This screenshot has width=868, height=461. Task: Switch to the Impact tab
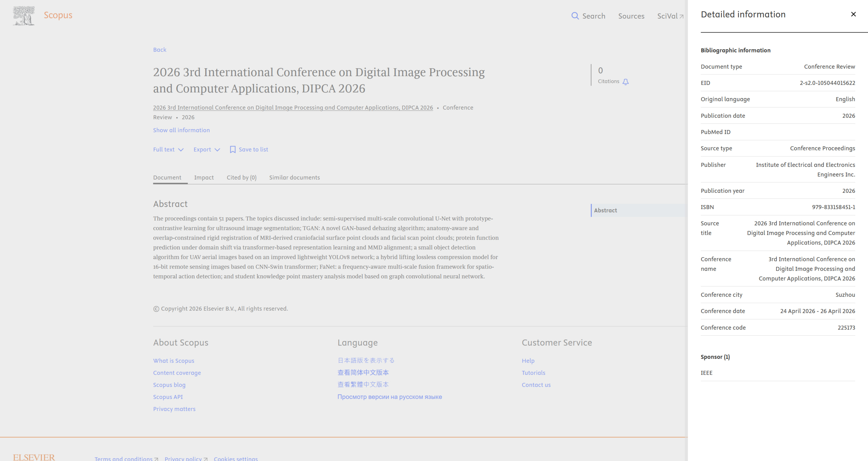click(204, 178)
